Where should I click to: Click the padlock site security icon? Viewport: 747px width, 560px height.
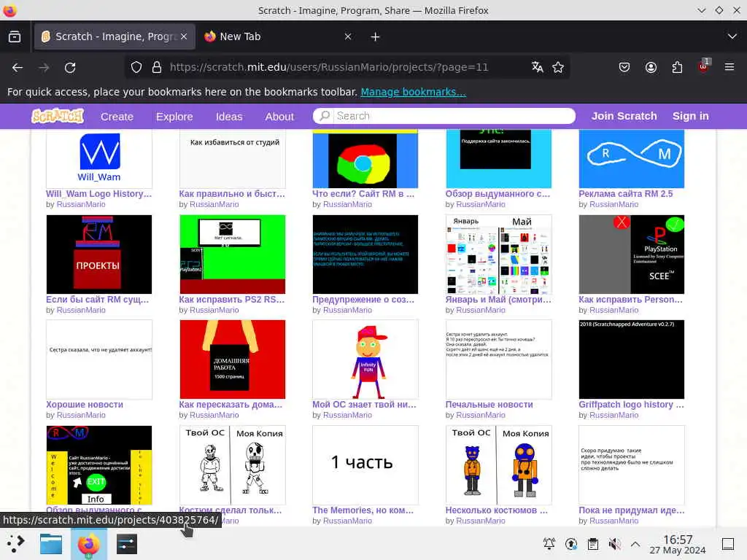(157, 68)
